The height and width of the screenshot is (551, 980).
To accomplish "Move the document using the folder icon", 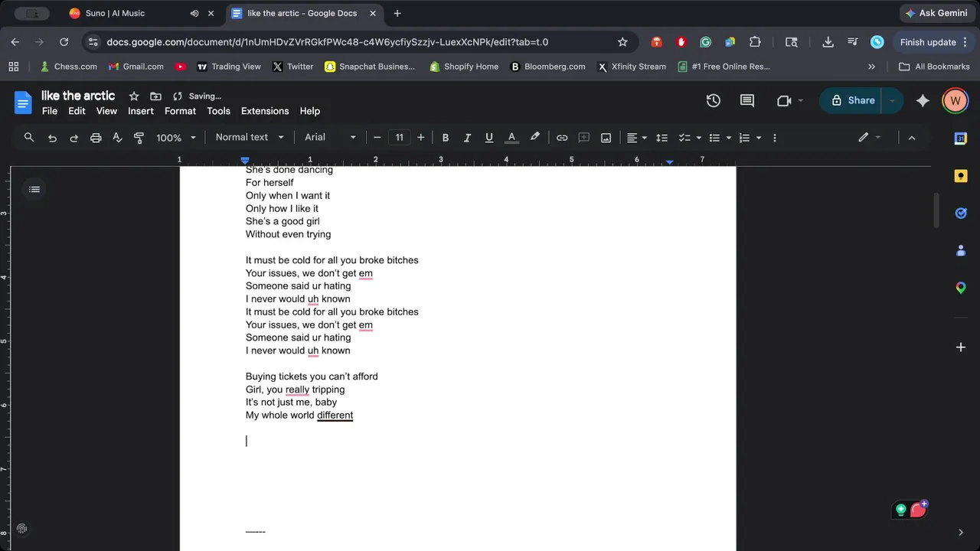I will pos(156,96).
